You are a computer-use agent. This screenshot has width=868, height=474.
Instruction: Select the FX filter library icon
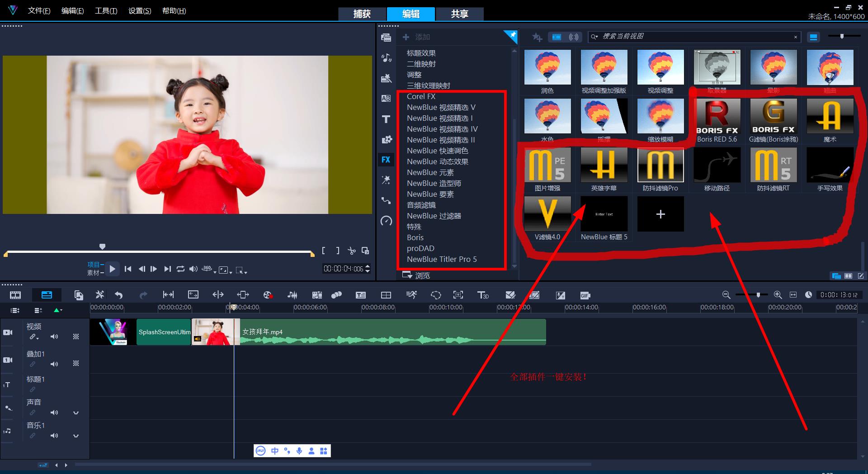coord(386,160)
